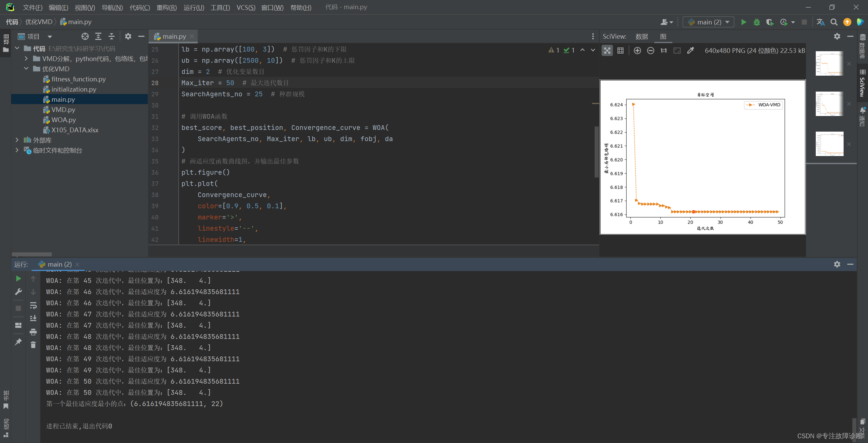This screenshot has height=443, width=868.
Task: Open the 运行(U) menu
Action: 194,7
